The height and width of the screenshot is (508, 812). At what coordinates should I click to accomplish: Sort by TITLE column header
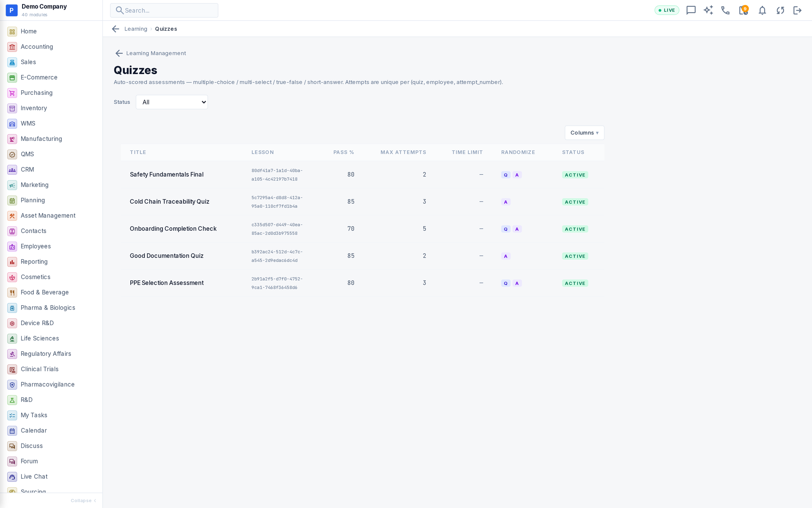coord(138,153)
